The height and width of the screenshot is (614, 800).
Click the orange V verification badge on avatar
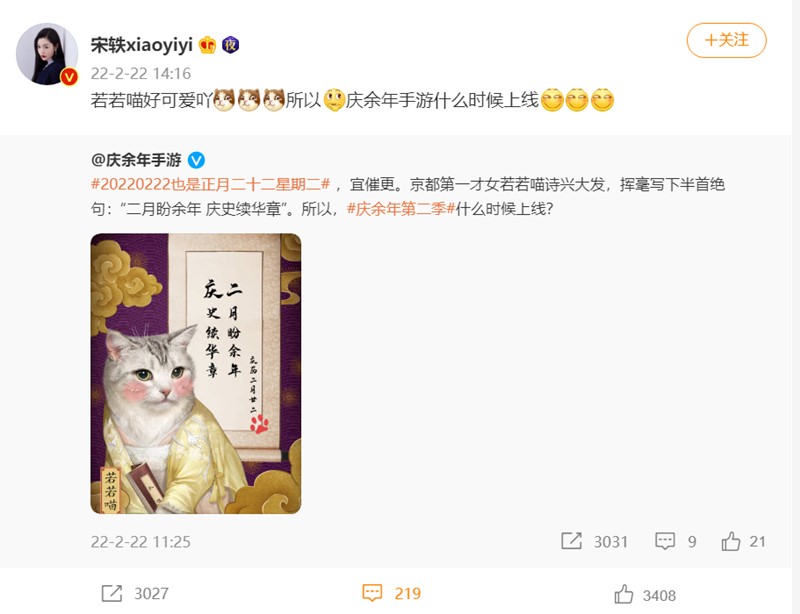[x=69, y=77]
